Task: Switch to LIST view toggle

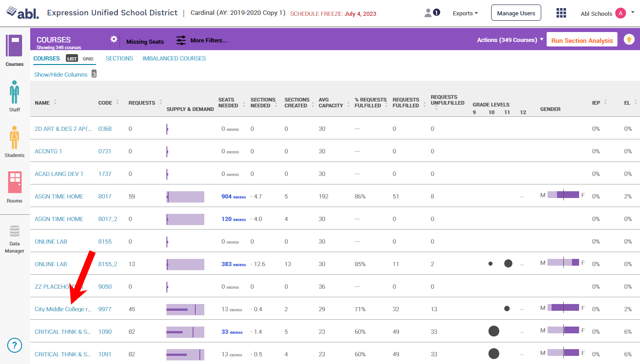Action: (72, 59)
